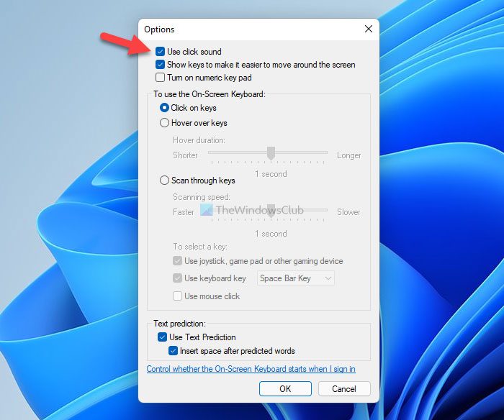The height and width of the screenshot is (420, 504).
Task: Toggle the Use keyboard key checkbox
Action: pyautogui.click(x=177, y=278)
